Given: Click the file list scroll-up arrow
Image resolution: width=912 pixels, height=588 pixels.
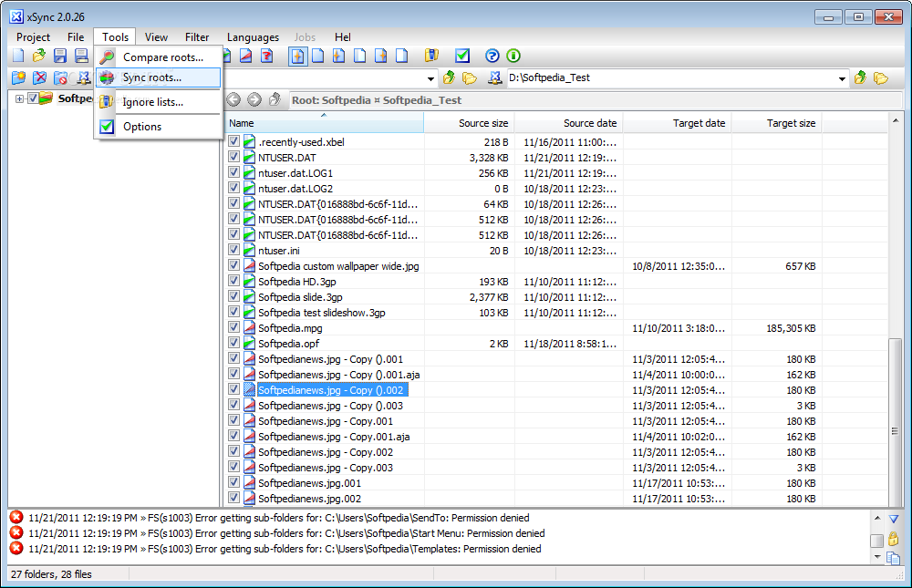Looking at the screenshot, I should coord(896,120).
